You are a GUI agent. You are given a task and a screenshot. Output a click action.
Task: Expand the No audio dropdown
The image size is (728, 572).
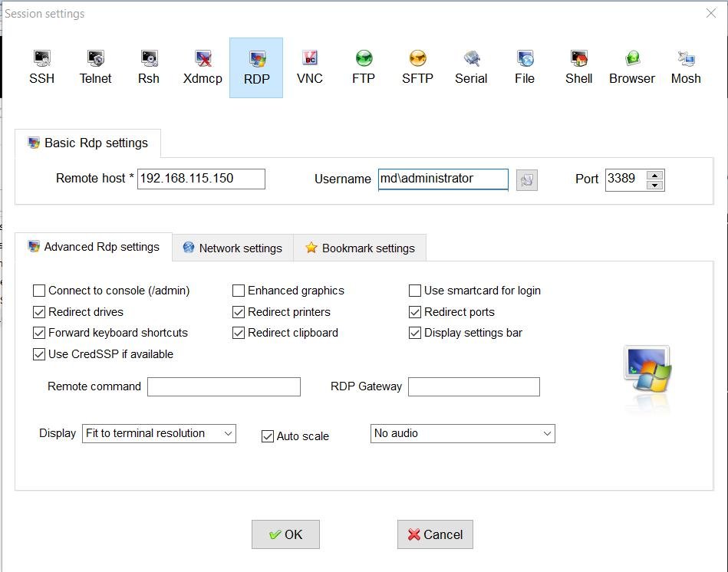pyautogui.click(x=463, y=433)
